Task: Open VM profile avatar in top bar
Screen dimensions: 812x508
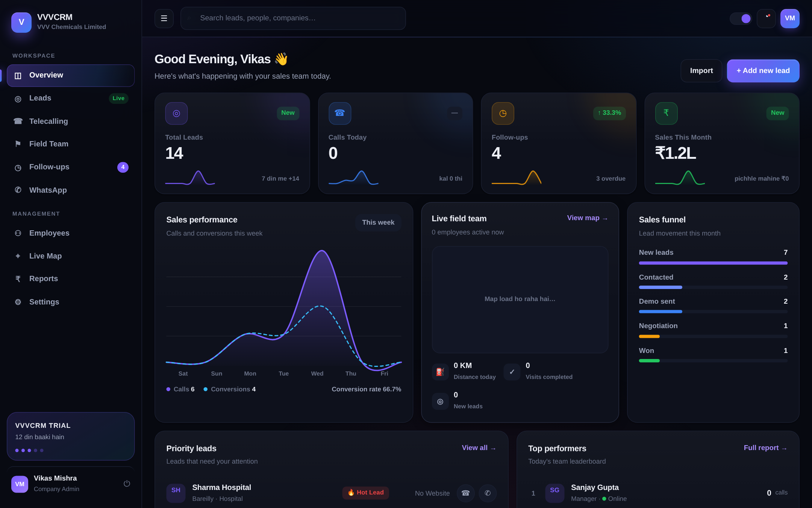Action: 790,18
